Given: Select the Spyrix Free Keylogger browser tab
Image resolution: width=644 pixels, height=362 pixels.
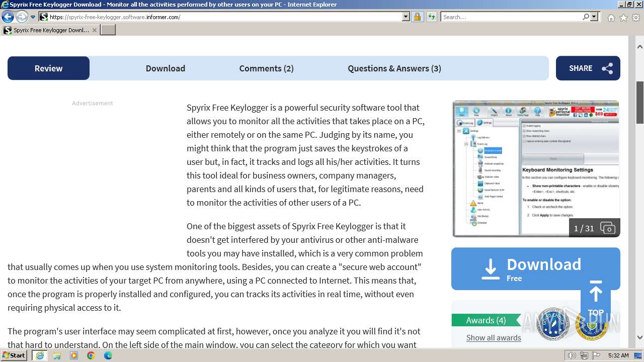Looking at the screenshot, I should pos(50,30).
